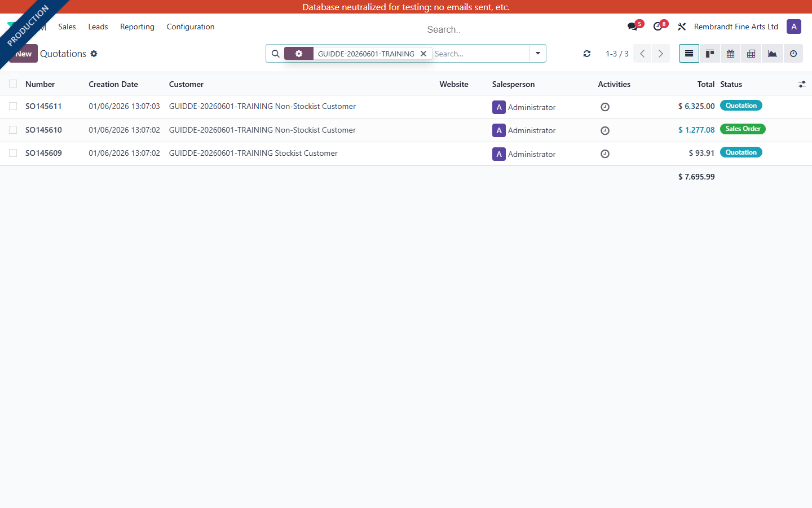Click activity clock for SO145611
Image resolution: width=812 pixels, height=508 pixels.
tap(605, 107)
